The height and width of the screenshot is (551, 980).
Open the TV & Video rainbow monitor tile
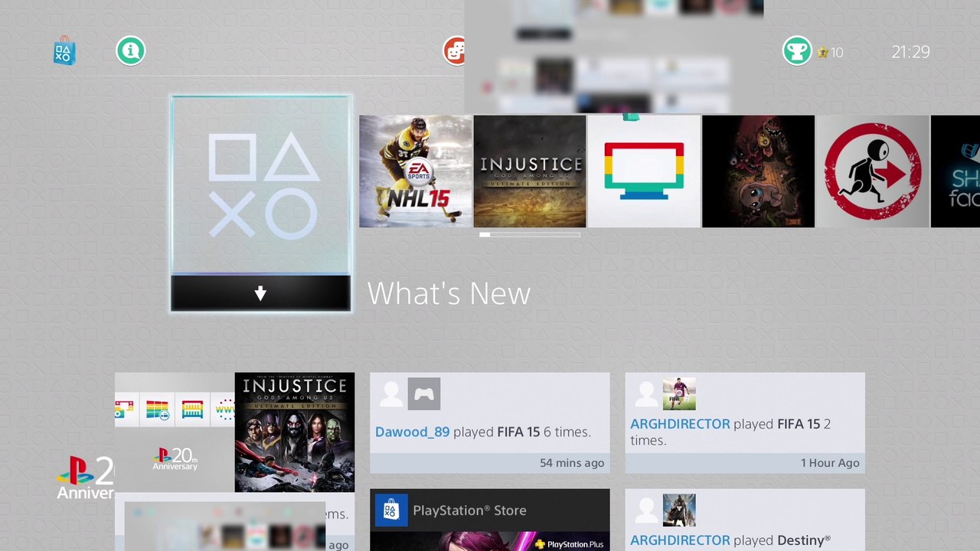[x=644, y=171]
